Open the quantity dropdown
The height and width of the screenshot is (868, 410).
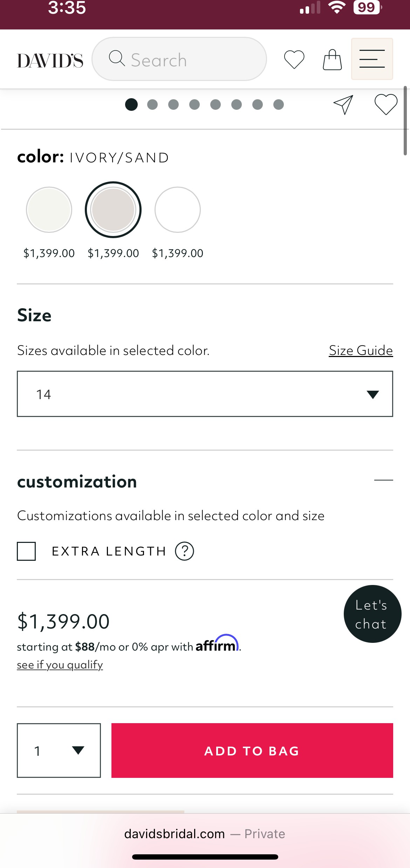[x=59, y=751]
